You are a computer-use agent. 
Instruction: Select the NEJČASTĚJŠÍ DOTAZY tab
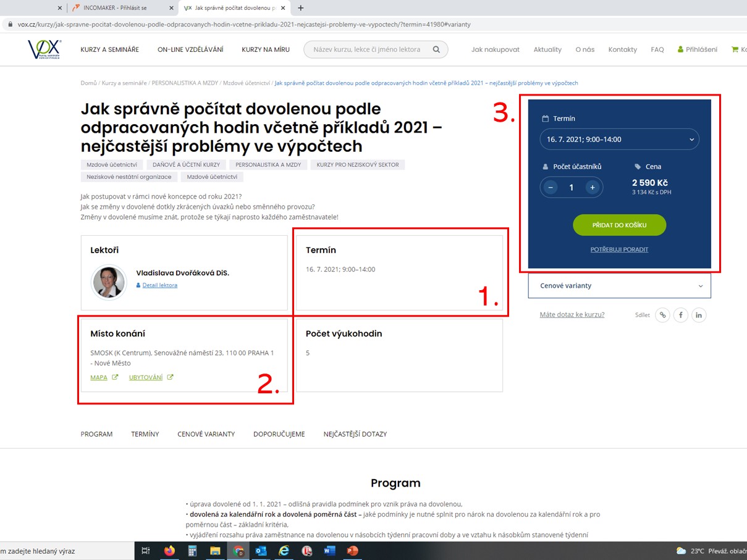click(x=355, y=434)
